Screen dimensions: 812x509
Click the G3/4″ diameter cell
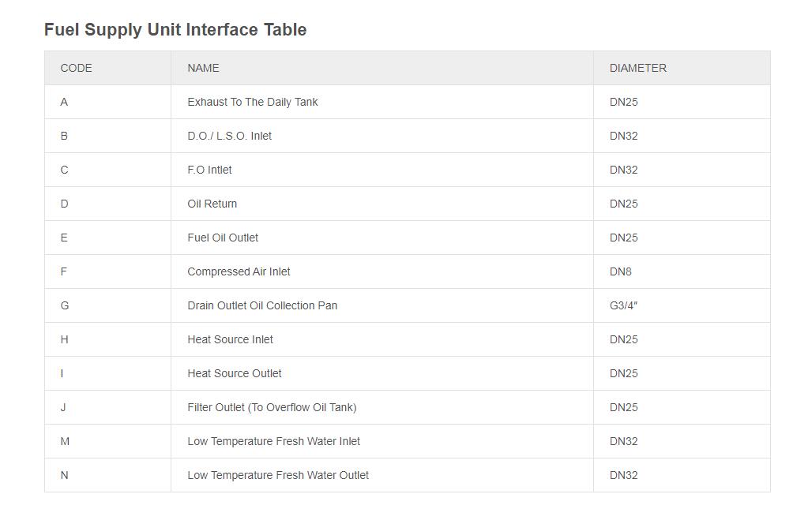pos(623,305)
